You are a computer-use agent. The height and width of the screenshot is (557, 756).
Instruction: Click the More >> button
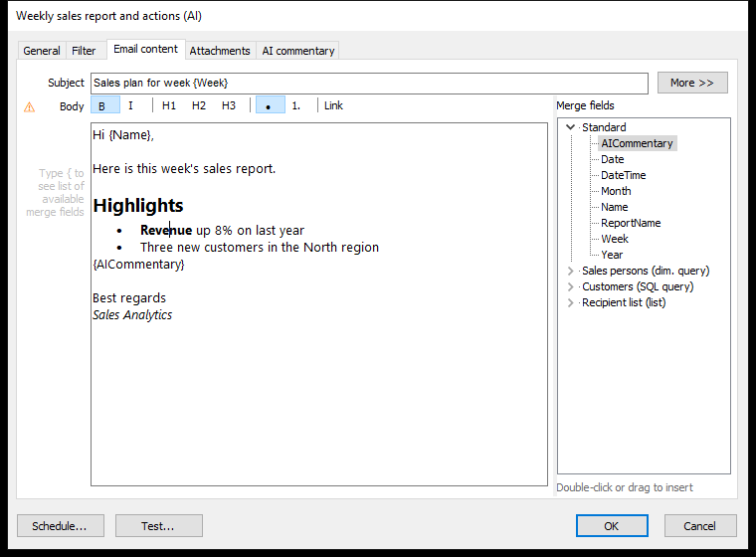click(692, 83)
